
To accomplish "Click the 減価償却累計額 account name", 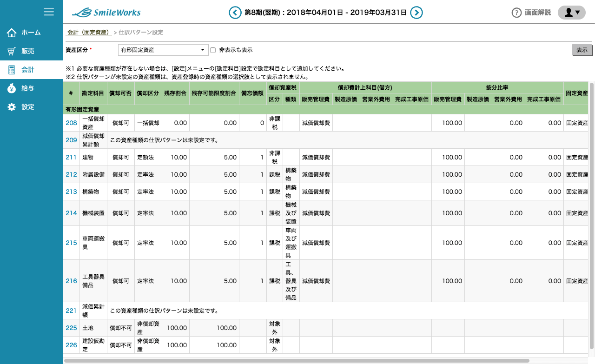I will (93, 140).
